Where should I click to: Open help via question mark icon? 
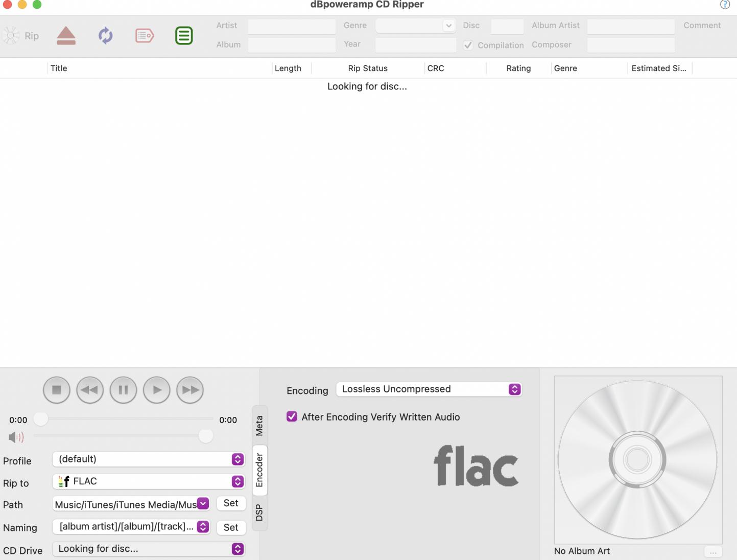coord(725,5)
